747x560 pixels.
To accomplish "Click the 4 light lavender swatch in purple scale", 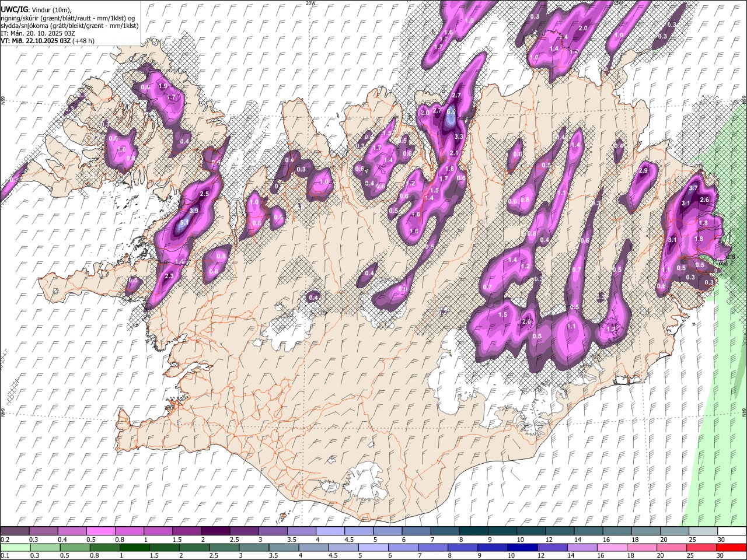I will point(330,531).
